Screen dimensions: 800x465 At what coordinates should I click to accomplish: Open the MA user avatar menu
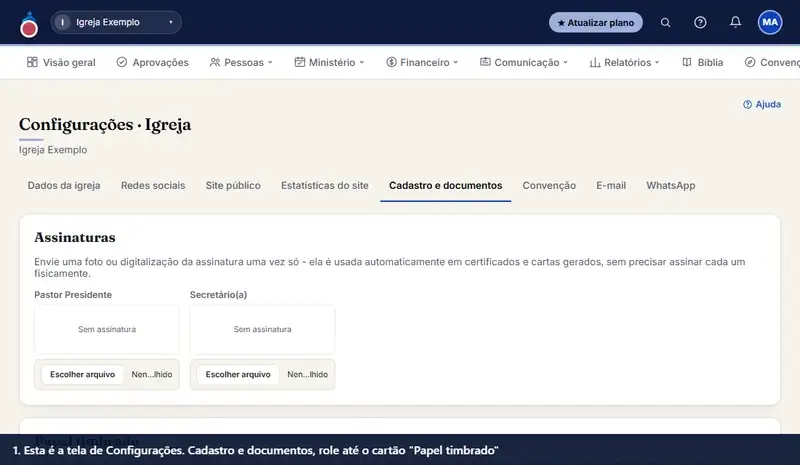coord(770,22)
